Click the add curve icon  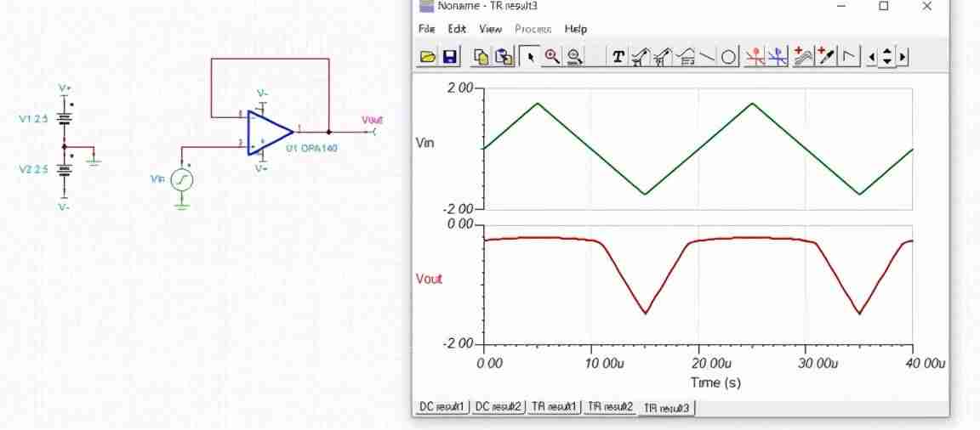[x=803, y=57]
